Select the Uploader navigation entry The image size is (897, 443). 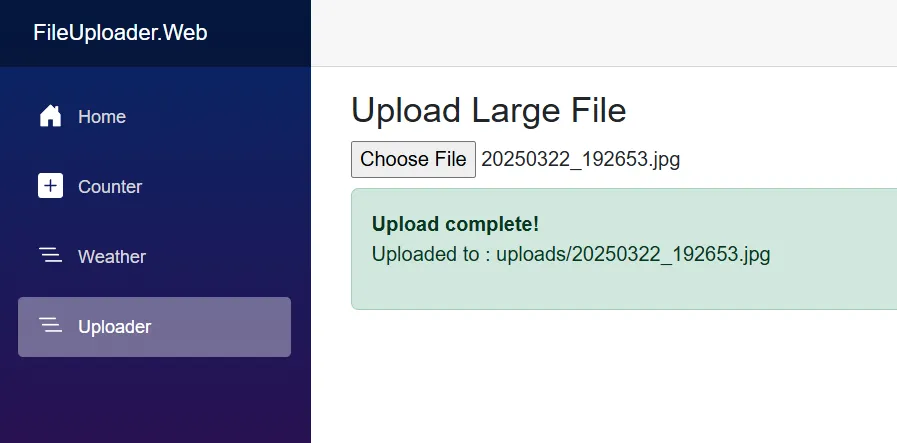tap(154, 327)
